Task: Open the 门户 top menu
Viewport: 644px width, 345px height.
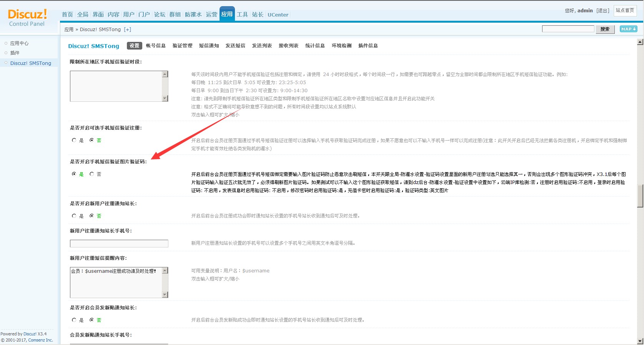Action: tap(144, 15)
